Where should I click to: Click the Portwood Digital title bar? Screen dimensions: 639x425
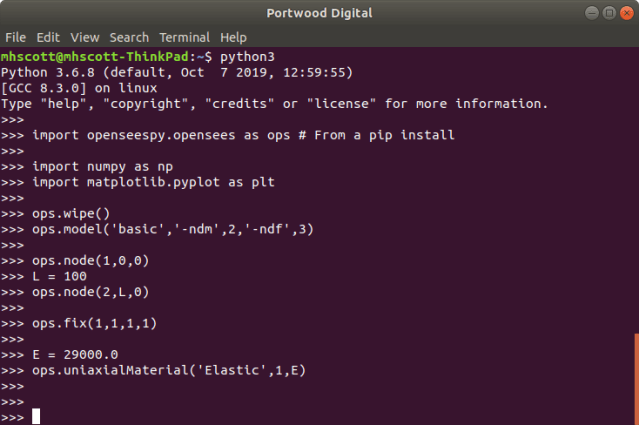point(319,12)
